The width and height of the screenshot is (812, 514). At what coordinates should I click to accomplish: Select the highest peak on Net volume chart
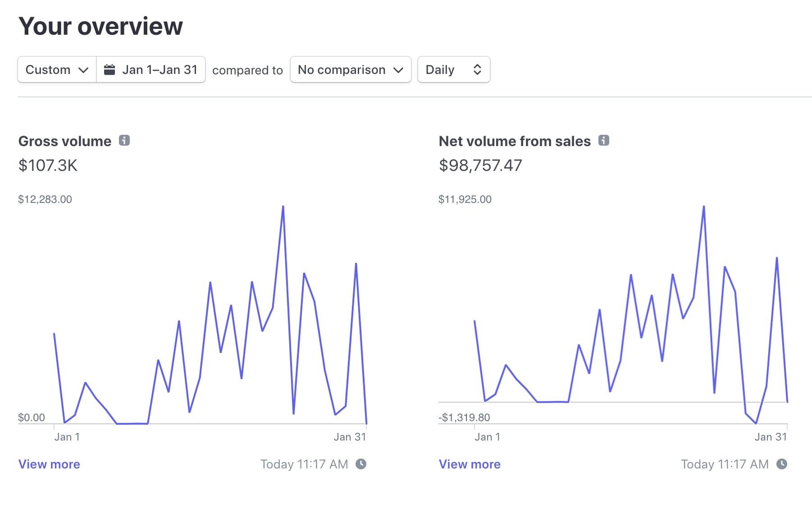tap(704, 207)
